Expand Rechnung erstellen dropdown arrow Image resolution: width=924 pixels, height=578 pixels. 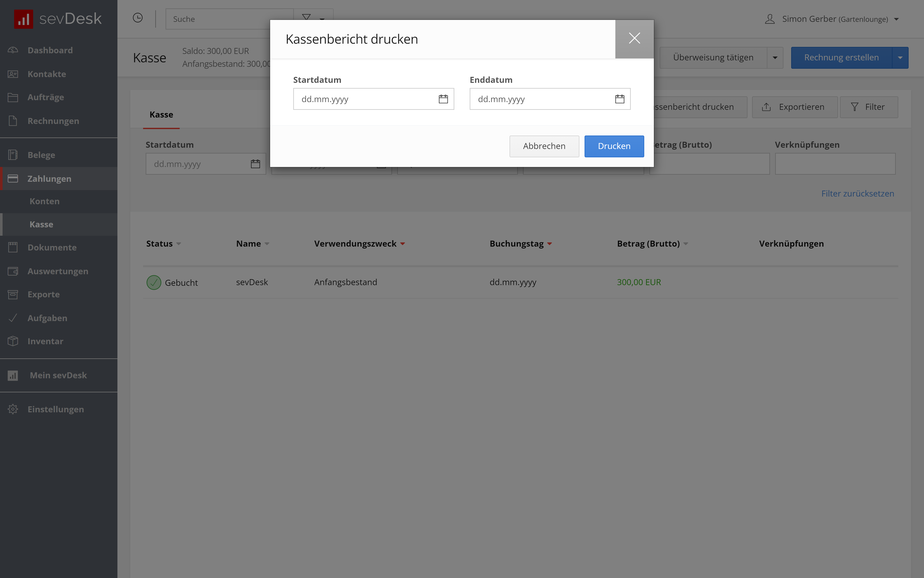point(900,58)
